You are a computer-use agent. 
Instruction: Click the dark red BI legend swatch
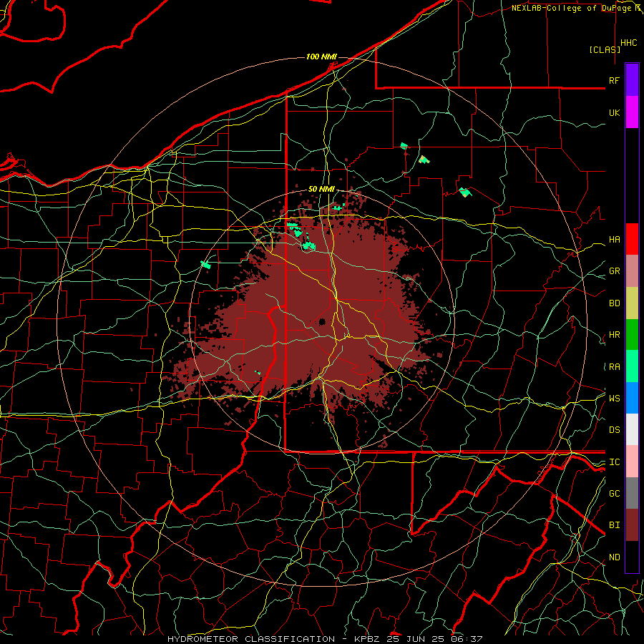tap(632, 525)
